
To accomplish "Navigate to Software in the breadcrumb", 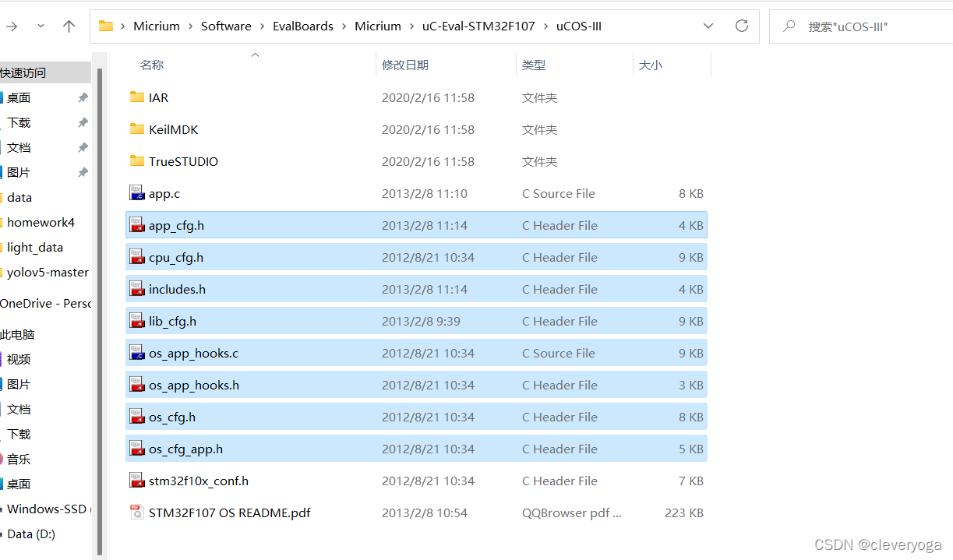I will click(226, 26).
